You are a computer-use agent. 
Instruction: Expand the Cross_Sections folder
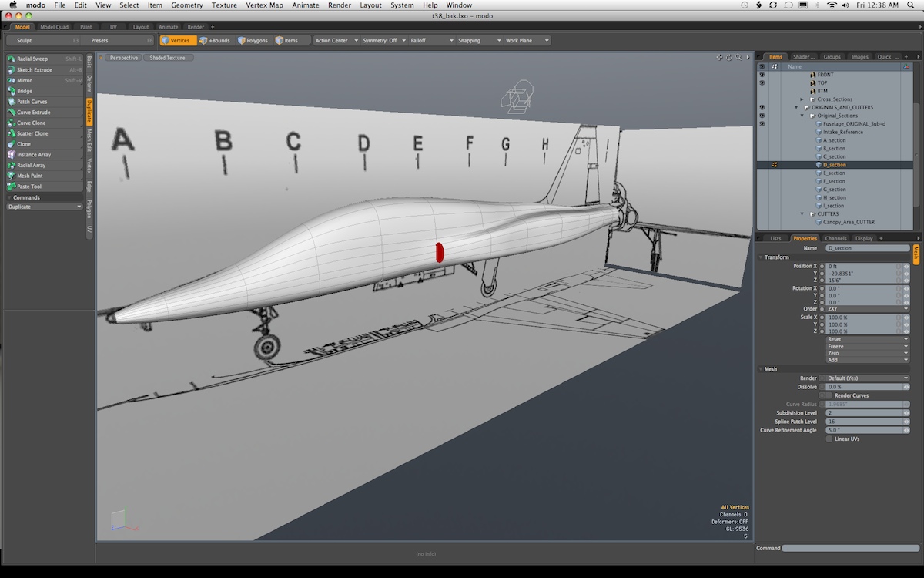coord(802,99)
